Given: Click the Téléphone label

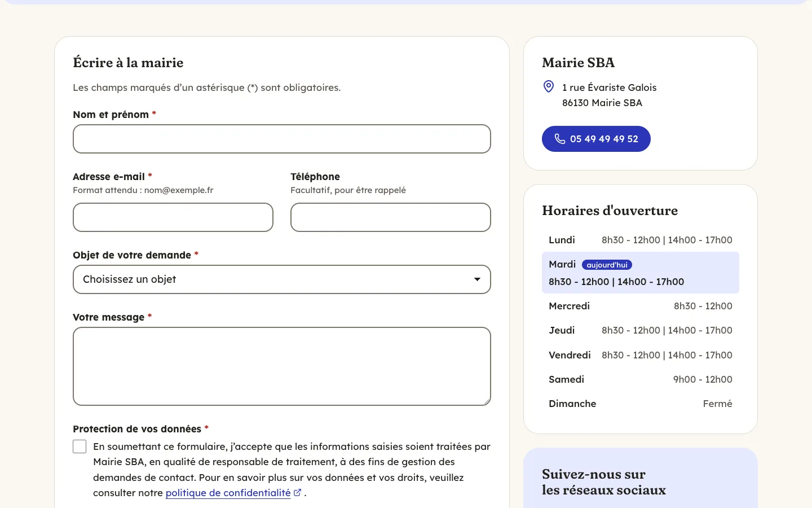Looking at the screenshot, I should tap(315, 177).
